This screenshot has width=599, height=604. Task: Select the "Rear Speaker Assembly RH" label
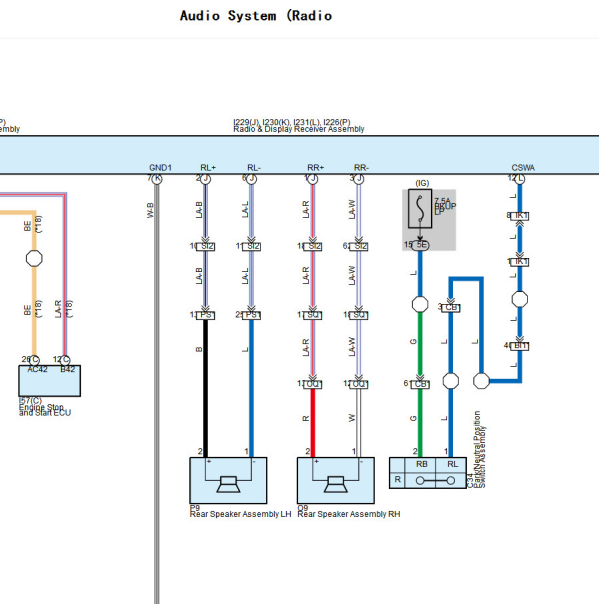click(x=349, y=514)
